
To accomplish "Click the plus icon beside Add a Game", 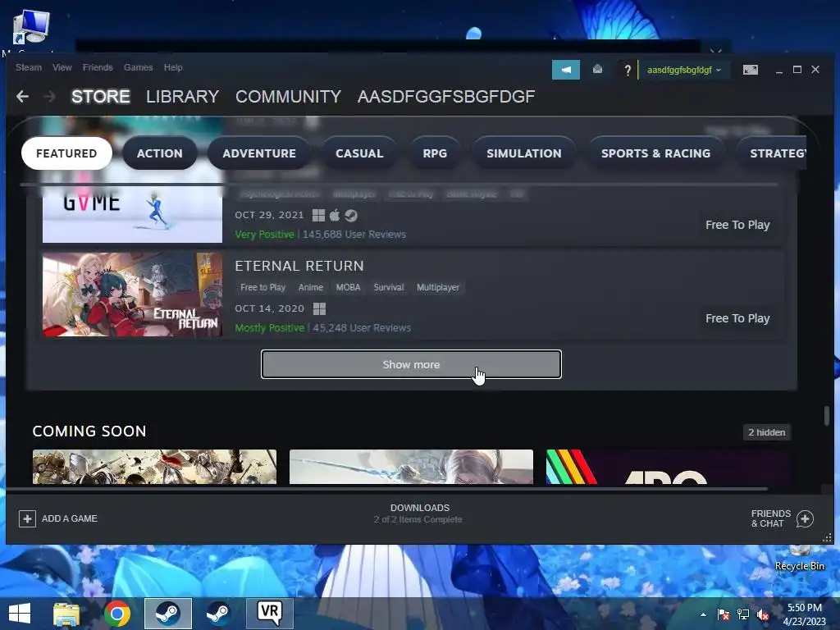I will point(27,518).
